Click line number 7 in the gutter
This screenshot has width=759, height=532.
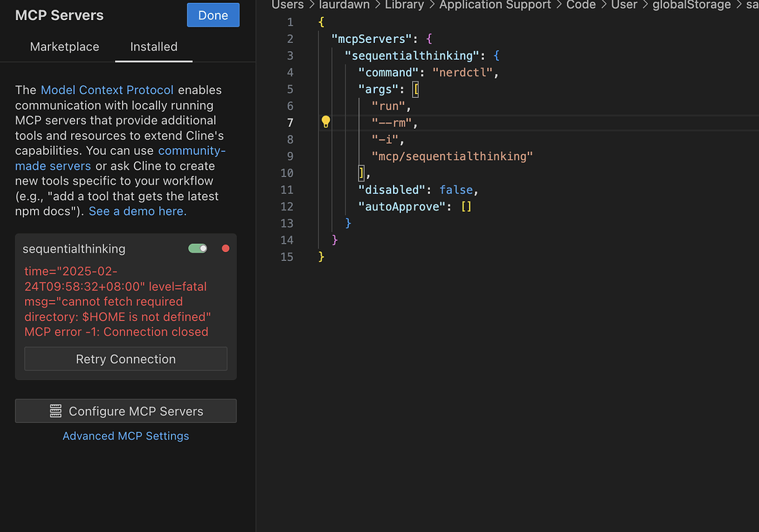(x=290, y=123)
